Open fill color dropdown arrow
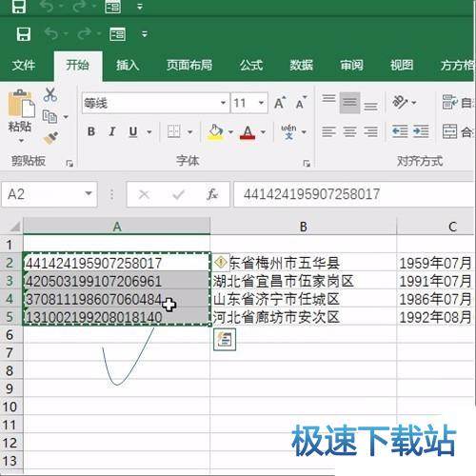The height and width of the screenshot is (476, 476). coord(230,131)
